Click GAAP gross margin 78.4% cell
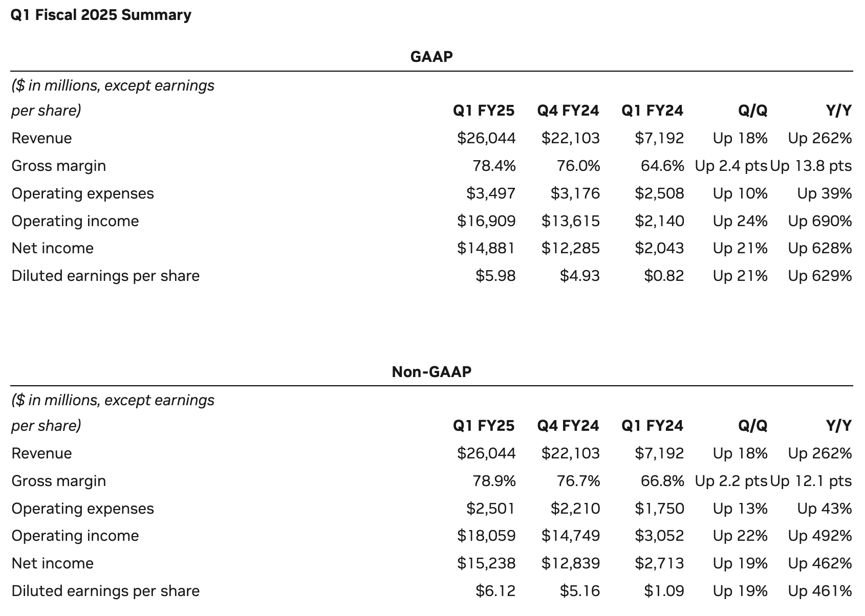 click(494, 166)
